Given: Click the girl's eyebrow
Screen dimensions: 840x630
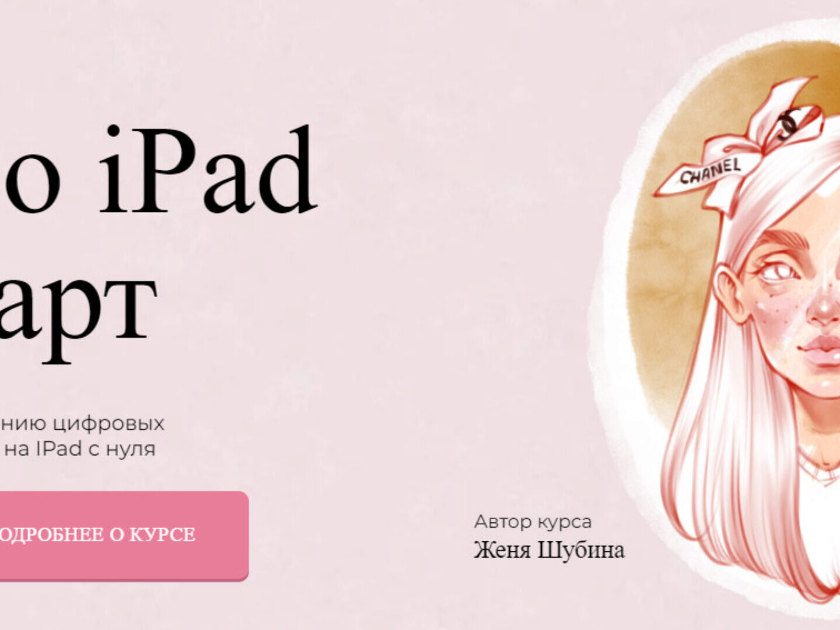Looking at the screenshot, I should point(779,238).
